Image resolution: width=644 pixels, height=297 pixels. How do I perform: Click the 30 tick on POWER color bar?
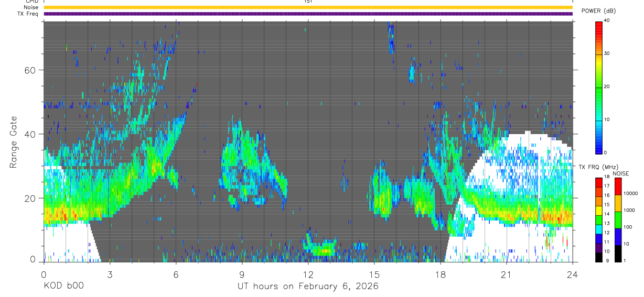606,53
